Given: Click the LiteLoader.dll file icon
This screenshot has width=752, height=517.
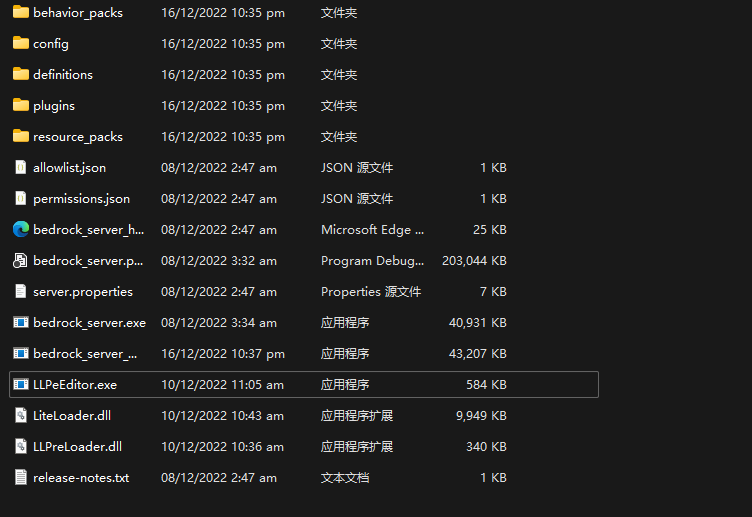Looking at the screenshot, I should click(x=21, y=415).
